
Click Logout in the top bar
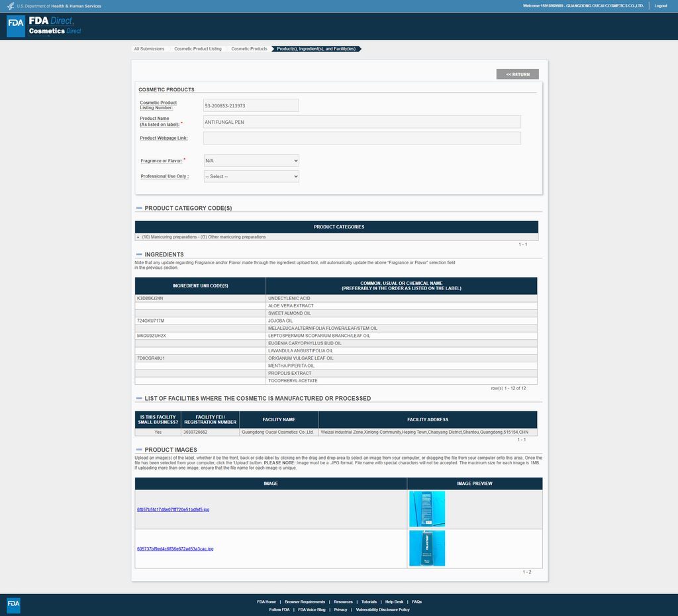pos(660,6)
